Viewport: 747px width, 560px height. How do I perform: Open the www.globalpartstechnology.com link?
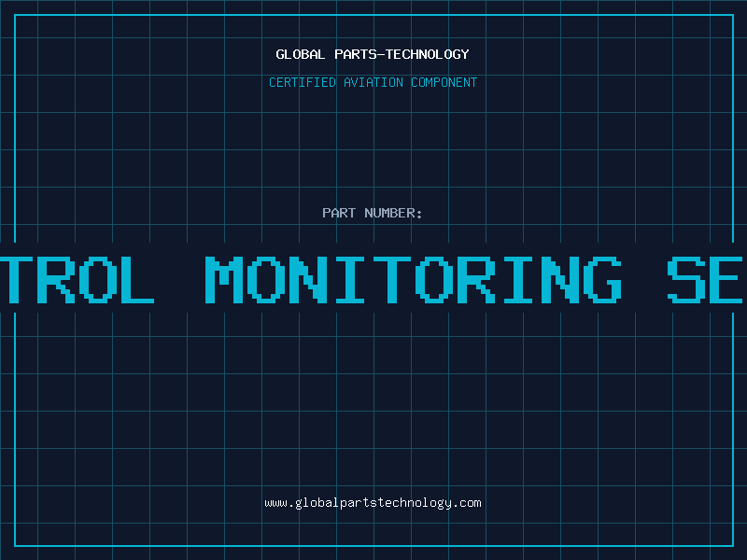pos(373,503)
